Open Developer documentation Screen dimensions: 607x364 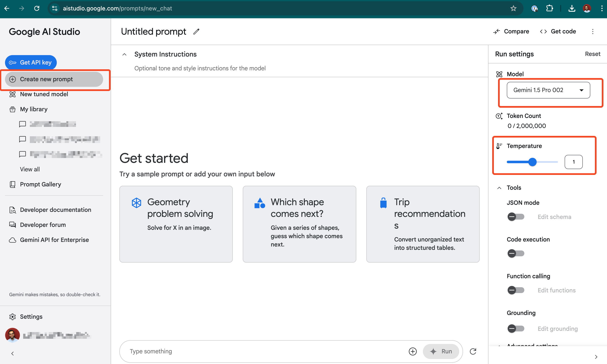point(56,210)
